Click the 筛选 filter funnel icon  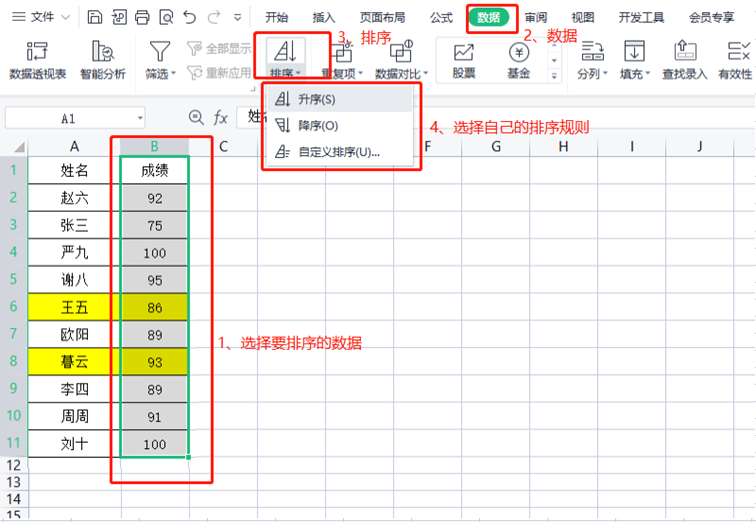(x=160, y=51)
